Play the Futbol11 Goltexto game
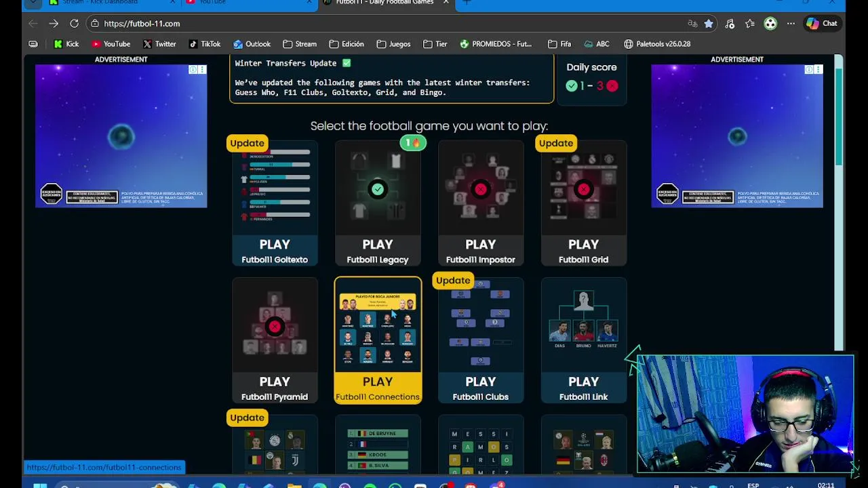Viewport: 868px width, 488px height. 275,251
